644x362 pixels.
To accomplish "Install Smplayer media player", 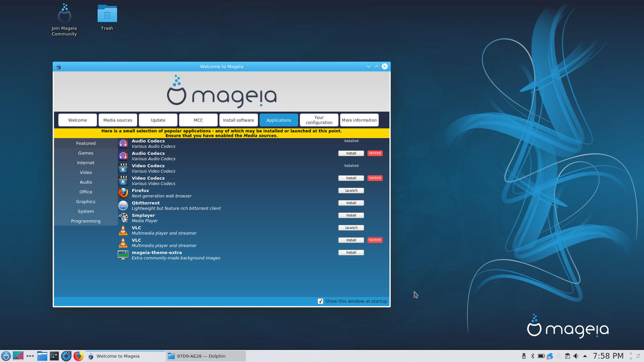I will pos(351,215).
